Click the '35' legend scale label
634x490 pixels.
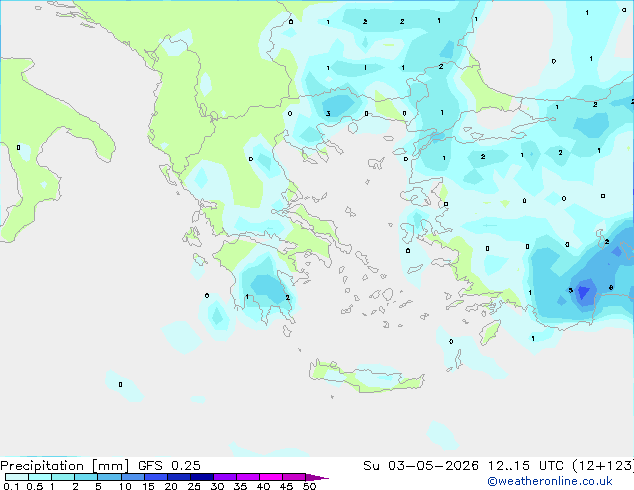click(x=240, y=486)
